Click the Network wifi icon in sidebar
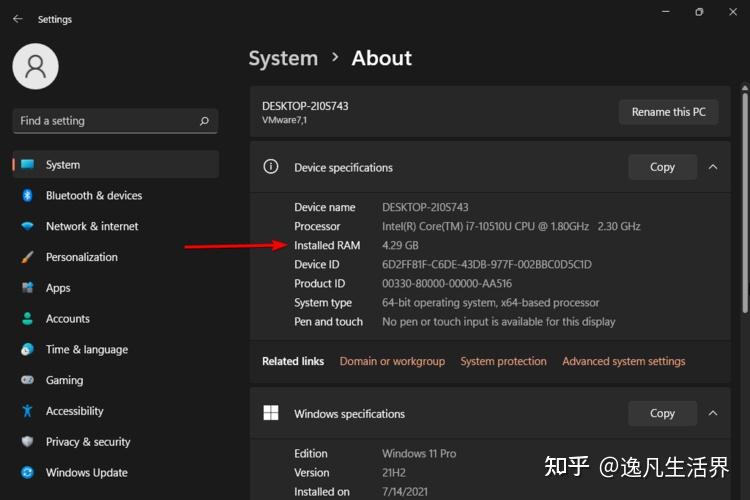Screen dimensions: 750x500 pyautogui.click(x=27, y=226)
